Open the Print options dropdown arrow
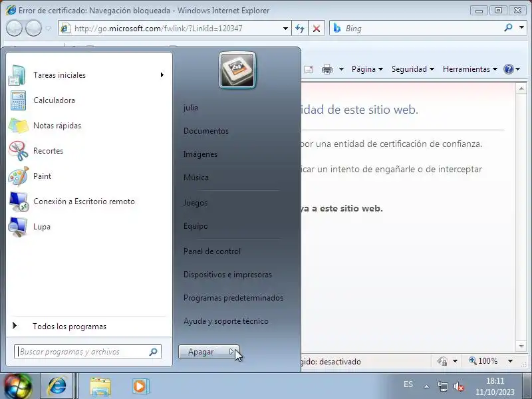Screen dimensions: 532x399 [x=341, y=69]
